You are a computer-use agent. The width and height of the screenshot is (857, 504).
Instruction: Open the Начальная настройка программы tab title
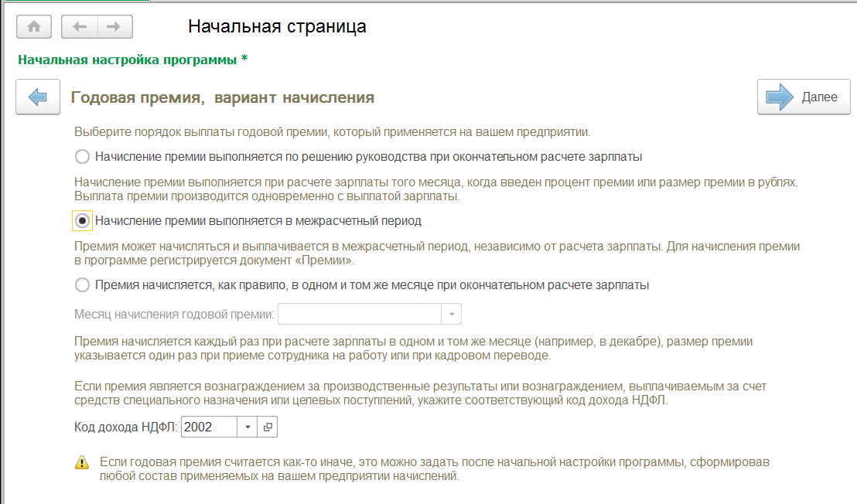coord(133,60)
